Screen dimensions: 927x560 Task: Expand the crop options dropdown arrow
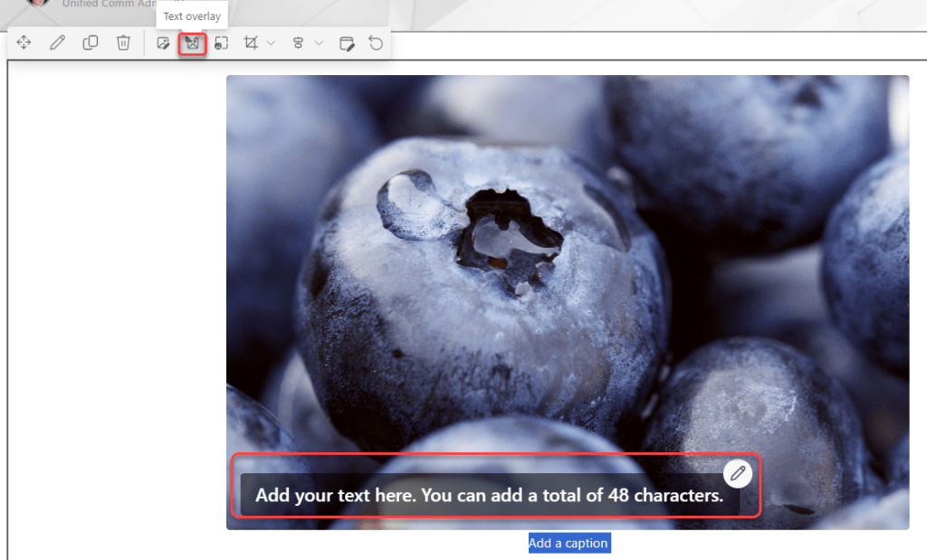point(271,43)
